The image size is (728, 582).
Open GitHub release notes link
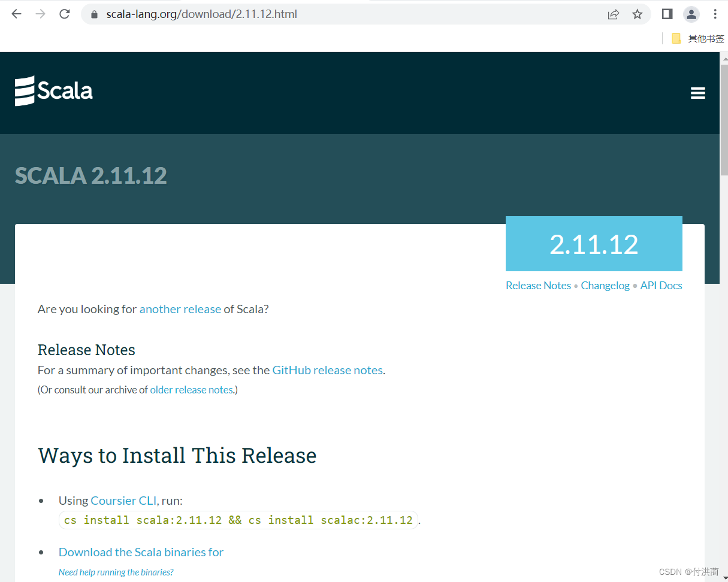(x=327, y=370)
